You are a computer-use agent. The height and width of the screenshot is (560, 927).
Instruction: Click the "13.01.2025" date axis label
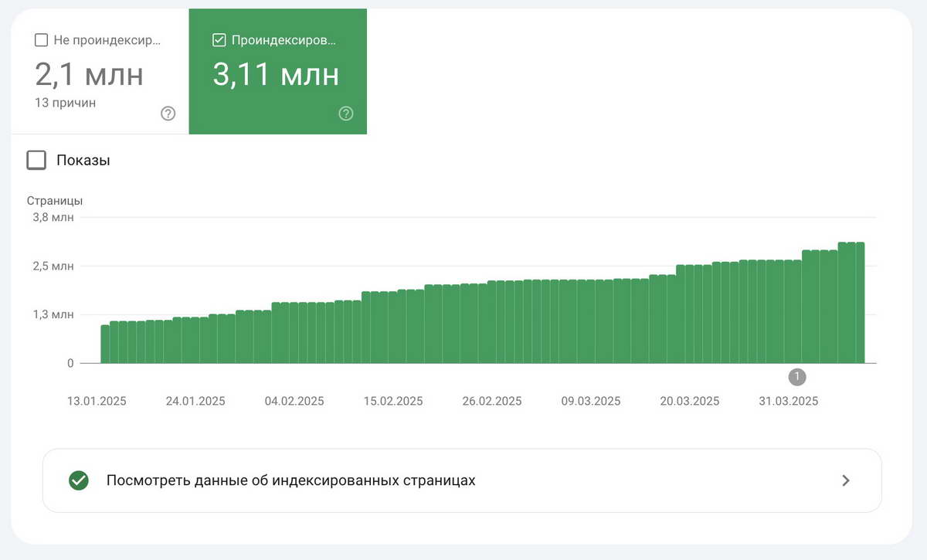97,401
